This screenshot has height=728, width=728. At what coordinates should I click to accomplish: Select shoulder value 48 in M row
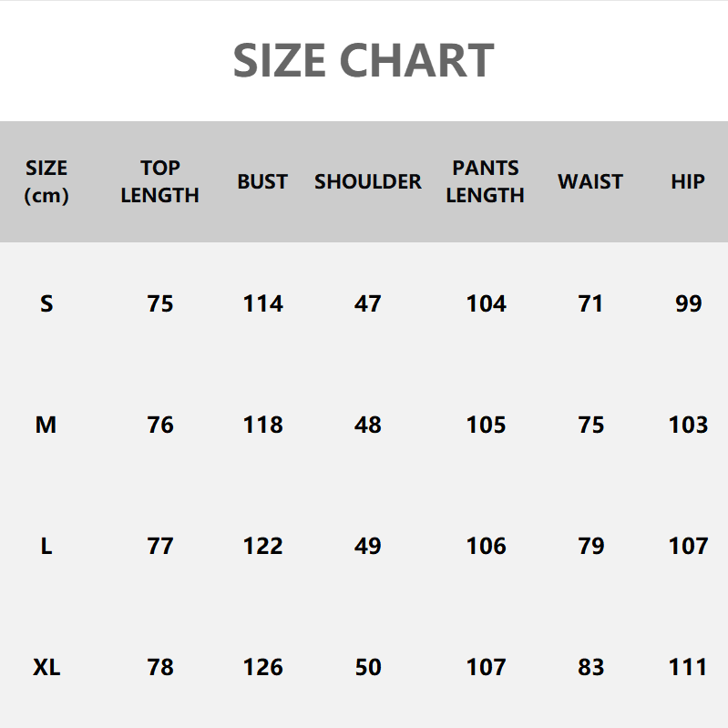point(368,425)
